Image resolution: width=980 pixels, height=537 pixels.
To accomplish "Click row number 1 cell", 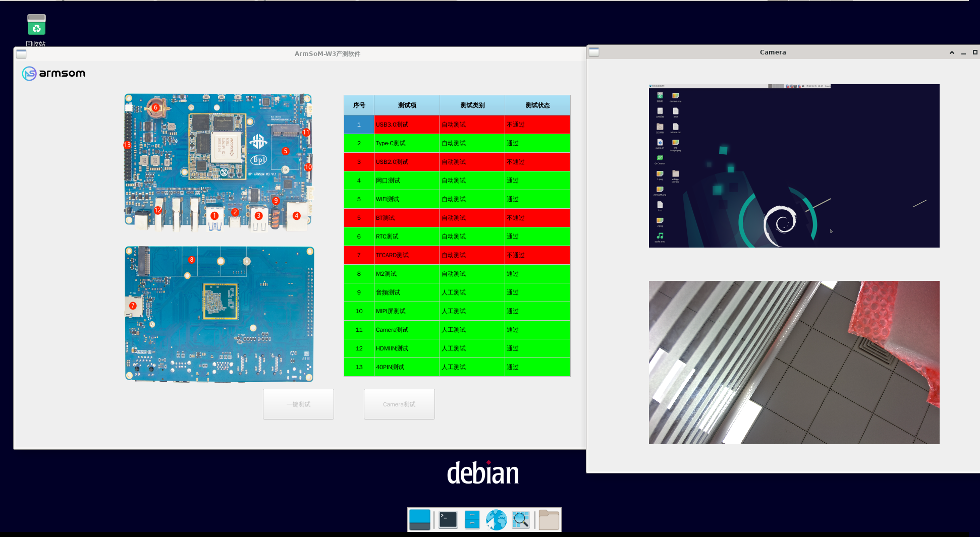I will coord(359,125).
